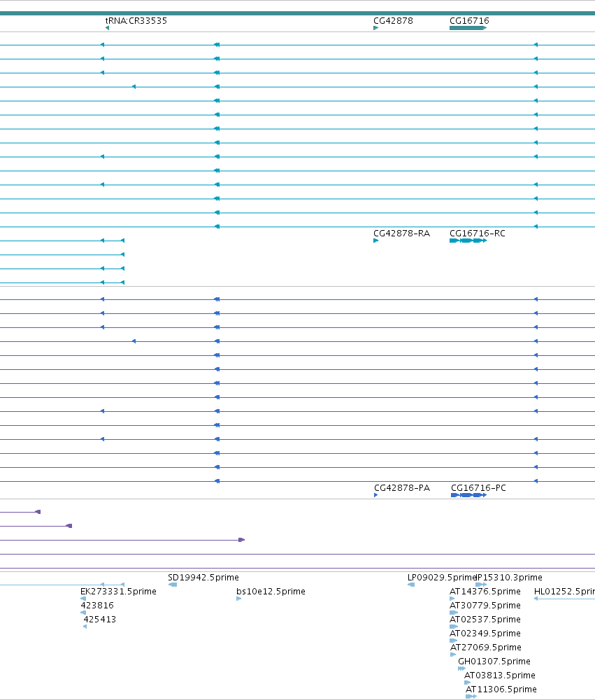Click the AT30779.5prime label

(485, 606)
